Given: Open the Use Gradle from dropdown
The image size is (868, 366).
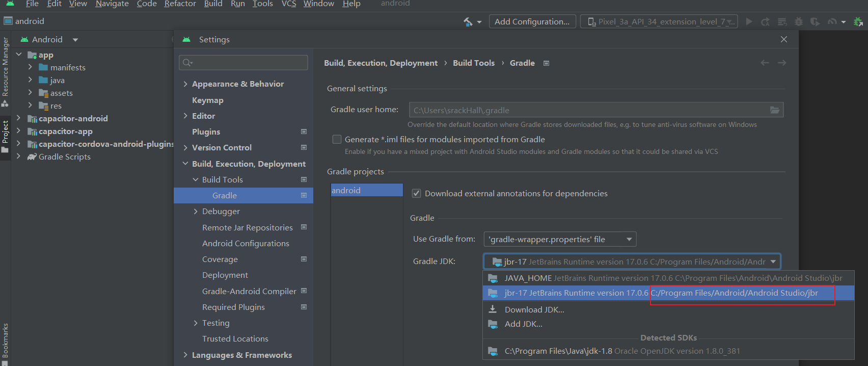Looking at the screenshot, I should 560,239.
